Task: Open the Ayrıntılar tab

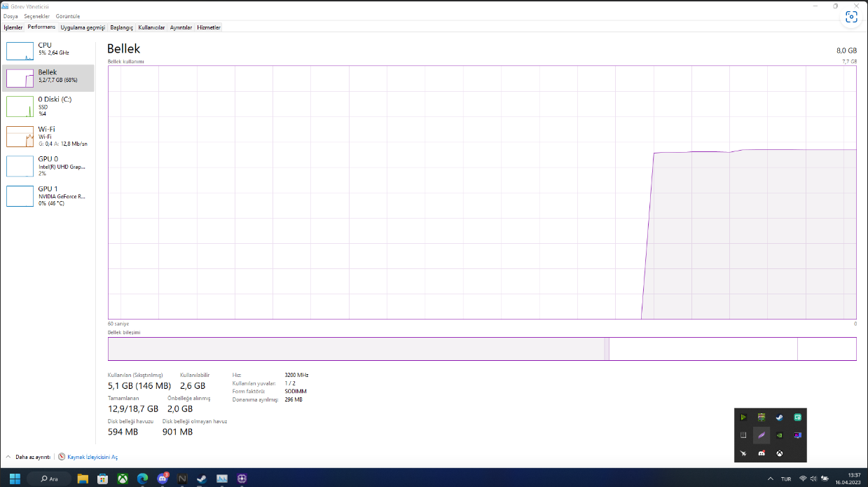Action: [181, 27]
